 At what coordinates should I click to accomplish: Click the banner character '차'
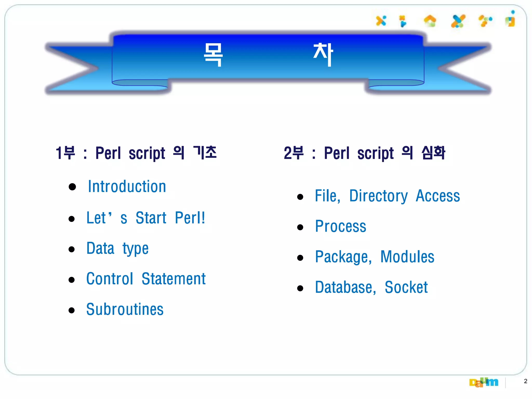point(323,55)
